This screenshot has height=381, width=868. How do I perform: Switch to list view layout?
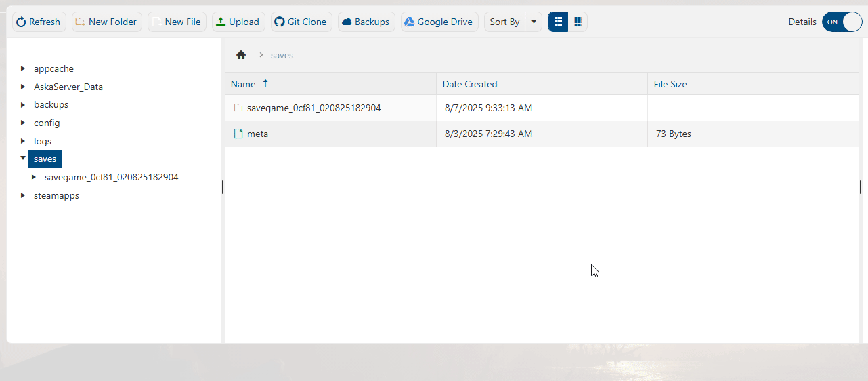click(x=558, y=22)
